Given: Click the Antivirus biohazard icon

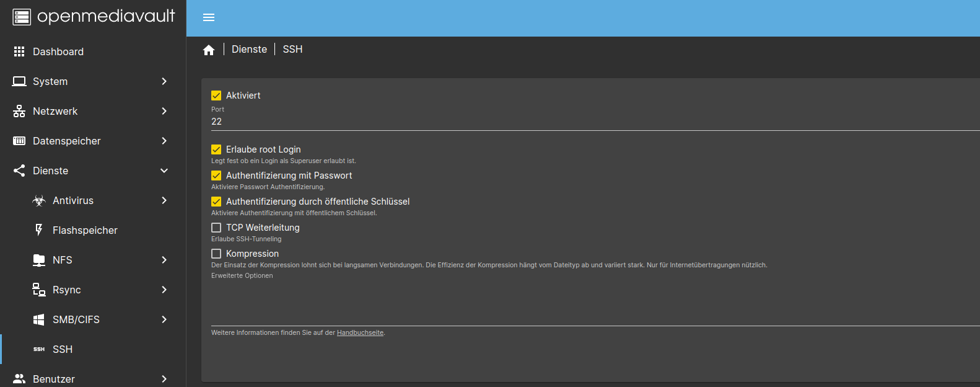Looking at the screenshot, I should (x=39, y=200).
